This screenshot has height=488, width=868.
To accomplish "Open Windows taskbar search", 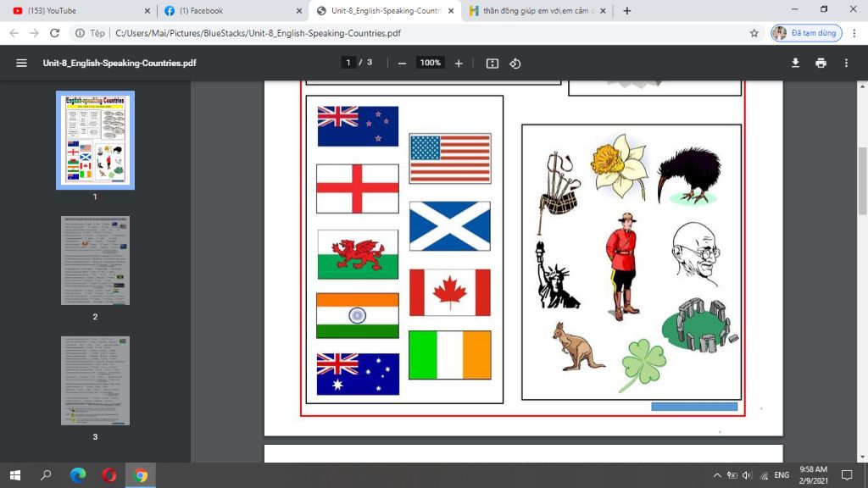I will [x=46, y=475].
